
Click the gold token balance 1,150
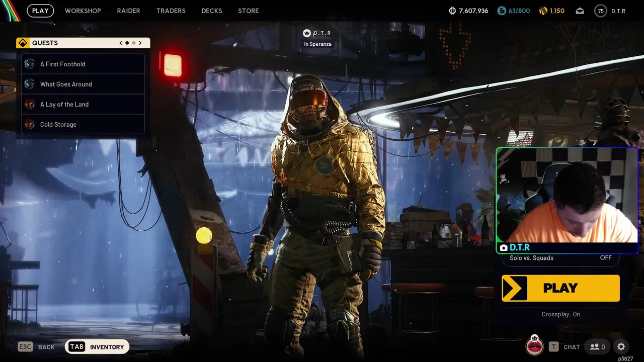(x=552, y=11)
